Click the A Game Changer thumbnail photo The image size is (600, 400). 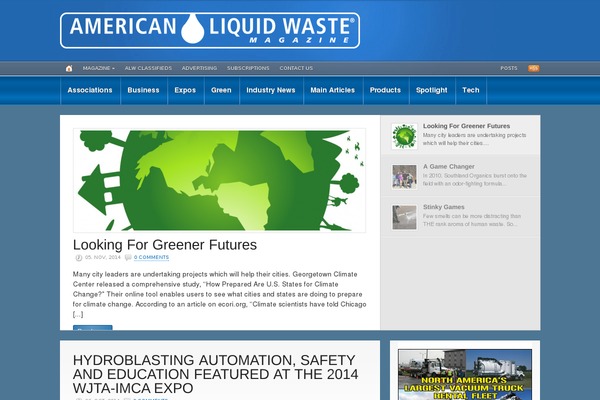click(404, 176)
